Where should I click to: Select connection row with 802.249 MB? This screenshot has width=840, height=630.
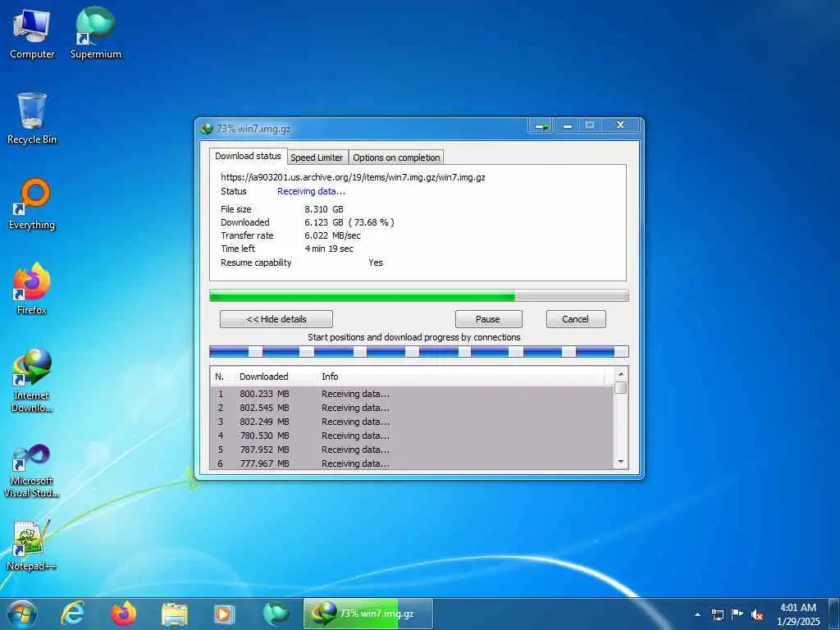[412, 422]
